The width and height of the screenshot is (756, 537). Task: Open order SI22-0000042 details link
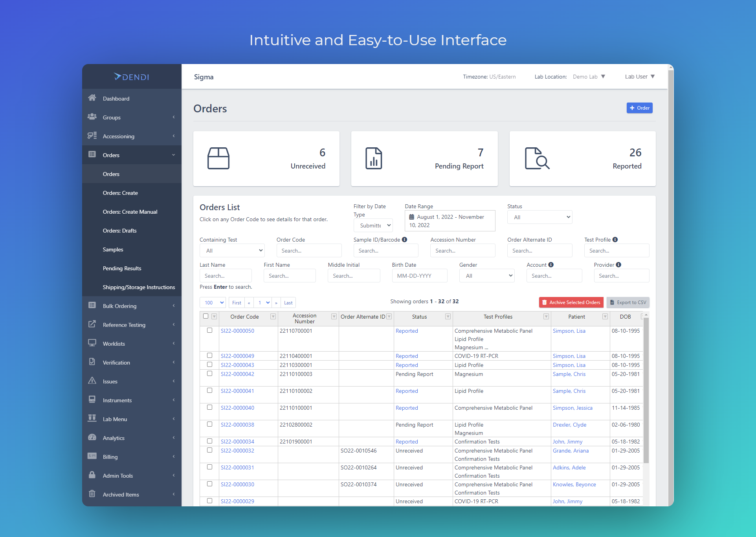point(237,374)
